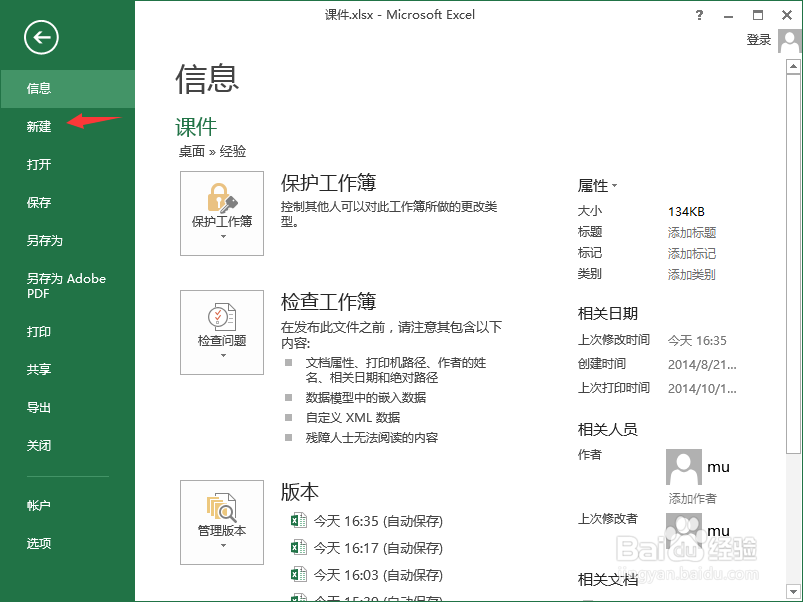Open version 今天 16:03 (自动保存)
803x602 pixels.
click(x=378, y=575)
